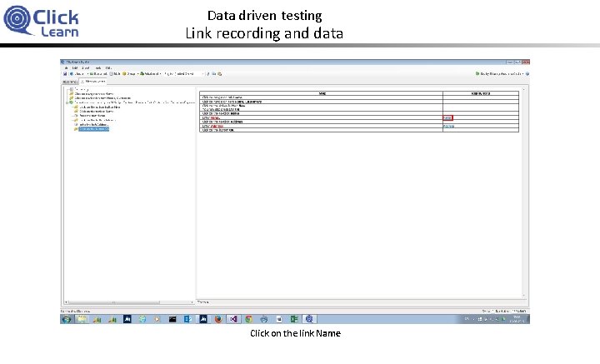This screenshot has height=364, width=600.
Task: Launch Google Chrome from the taskbar
Action: [248, 319]
